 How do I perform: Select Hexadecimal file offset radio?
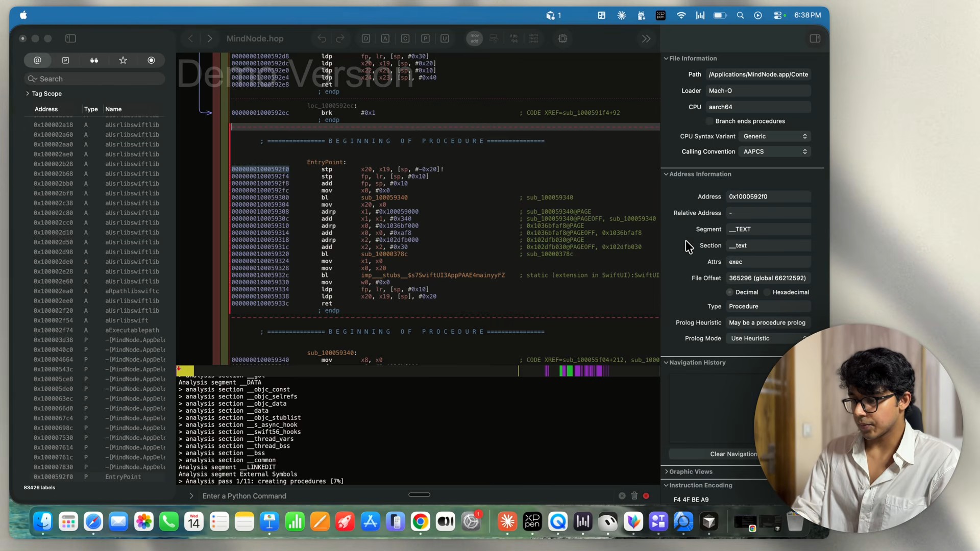[x=767, y=292]
